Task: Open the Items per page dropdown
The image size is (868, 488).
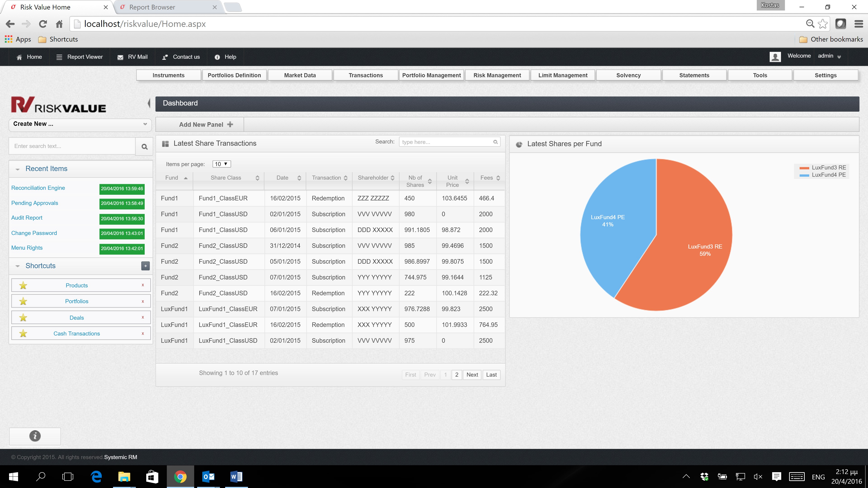Action: coord(221,164)
